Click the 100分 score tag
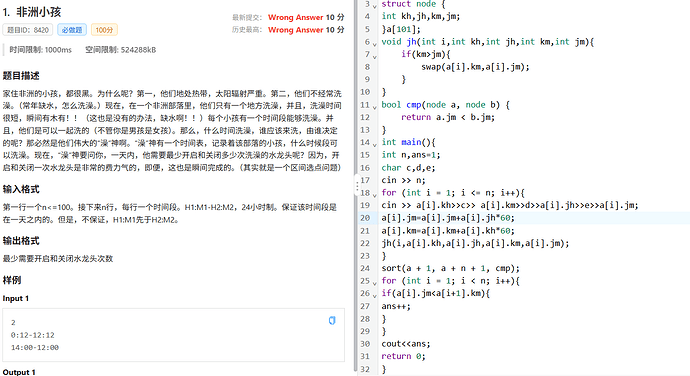Screen dimensions: 690x376 (x=104, y=30)
